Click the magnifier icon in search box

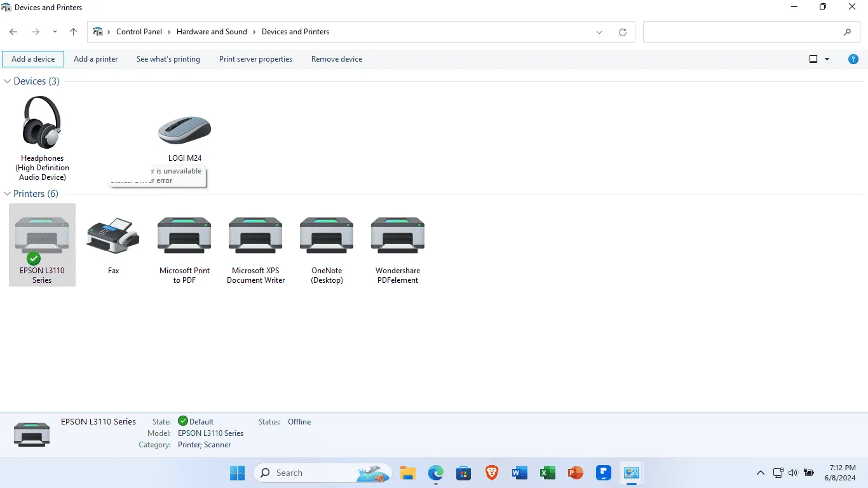point(848,32)
